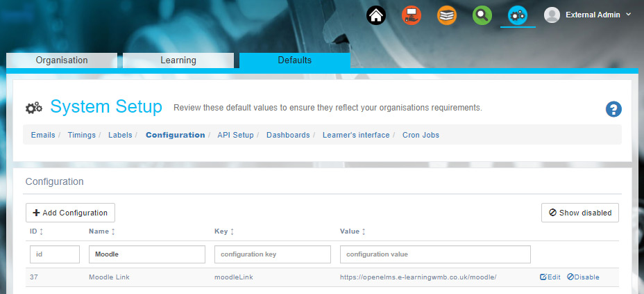Click the Edit pencil icon for Moodle Link
The image size is (644, 294).
click(x=543, y=277)
